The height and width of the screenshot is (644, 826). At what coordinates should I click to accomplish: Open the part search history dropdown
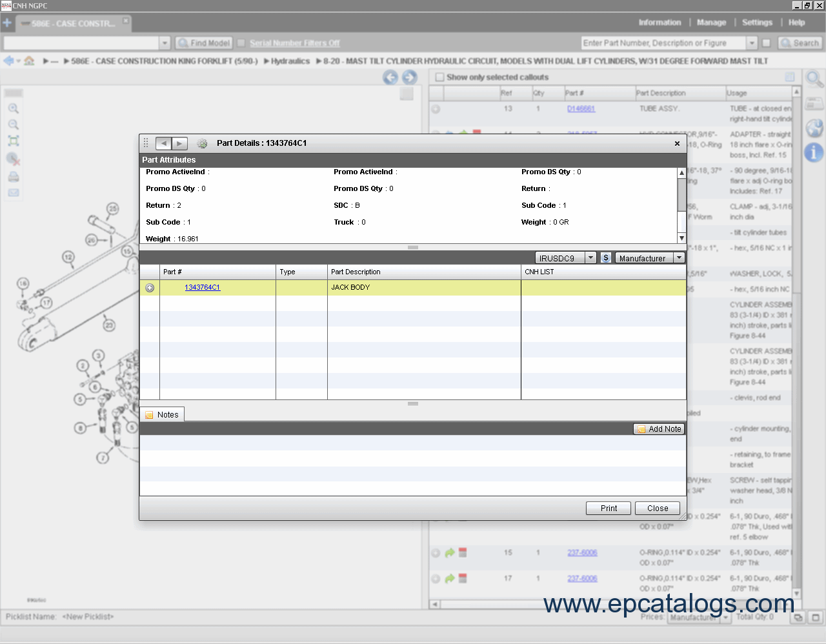click(x=751, y=43)
